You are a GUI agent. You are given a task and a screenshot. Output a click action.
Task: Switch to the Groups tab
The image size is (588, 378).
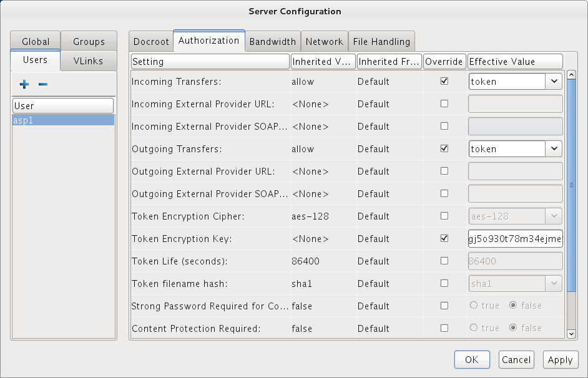tap(89, 42)
